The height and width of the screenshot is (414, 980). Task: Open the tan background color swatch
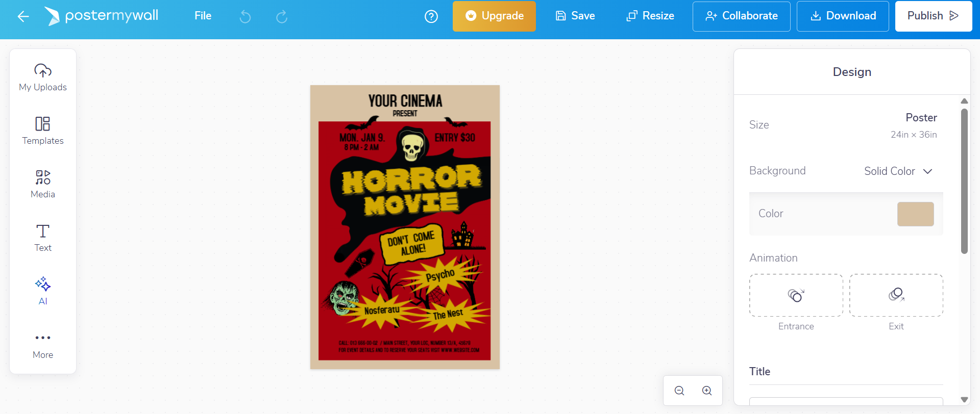tap(916, 214)
